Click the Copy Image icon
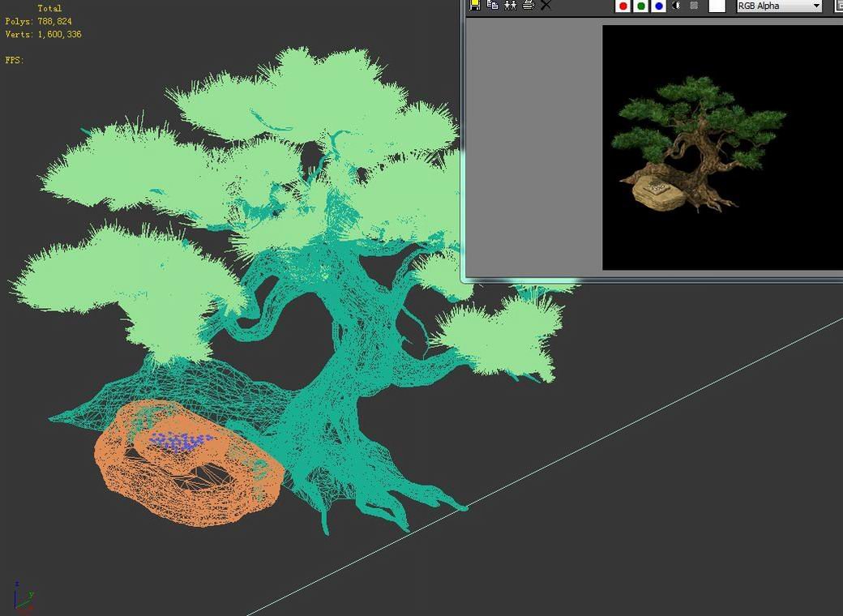 point(493,5)
